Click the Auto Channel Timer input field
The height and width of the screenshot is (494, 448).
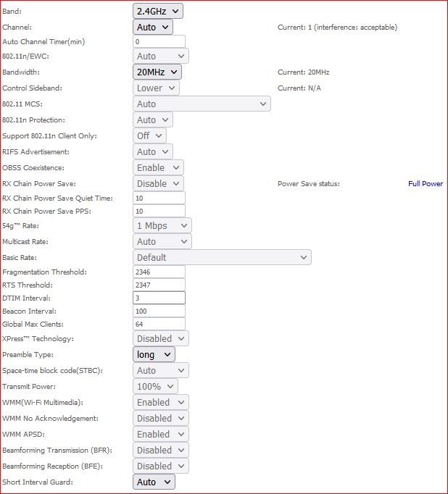pos(159,42)
